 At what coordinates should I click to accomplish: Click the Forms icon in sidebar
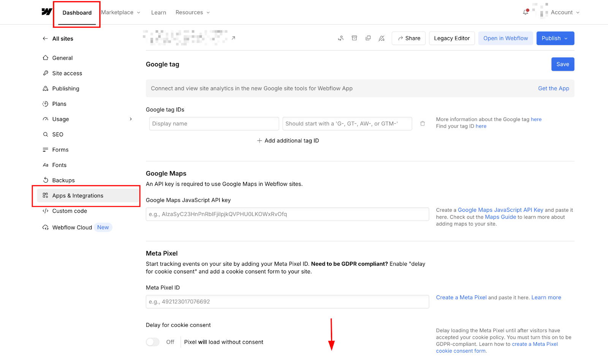pos(46,150)
